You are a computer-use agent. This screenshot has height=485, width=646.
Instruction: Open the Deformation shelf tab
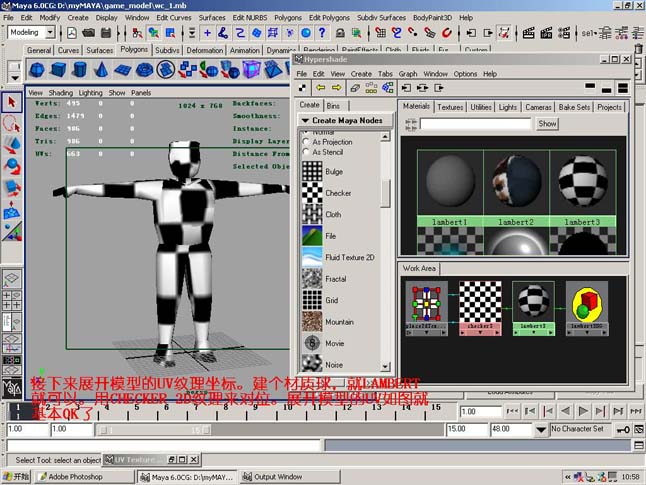point(205,50)
